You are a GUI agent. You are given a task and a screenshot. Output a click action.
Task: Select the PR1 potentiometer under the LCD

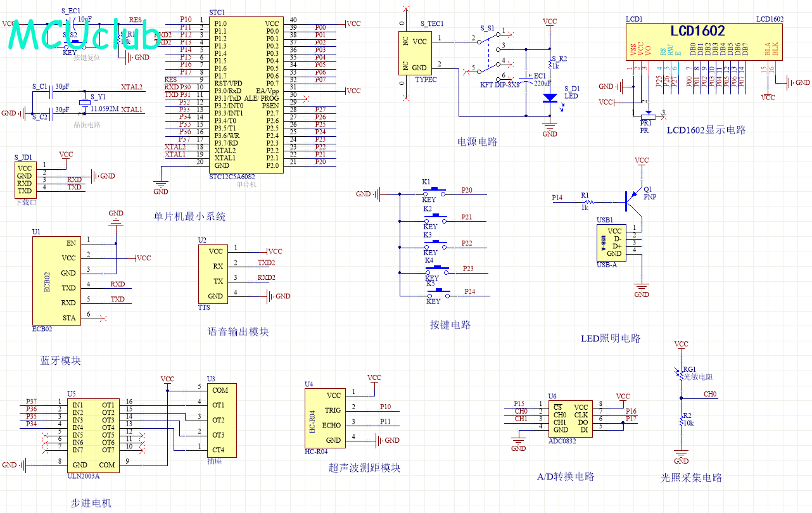645,114
